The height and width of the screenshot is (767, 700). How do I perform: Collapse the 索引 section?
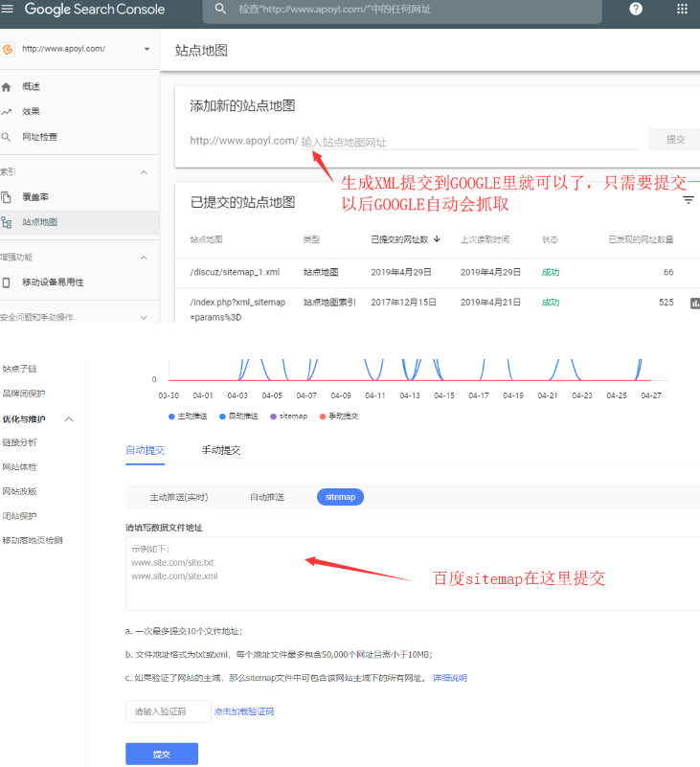pyautogui.click(x=144, y=172)
